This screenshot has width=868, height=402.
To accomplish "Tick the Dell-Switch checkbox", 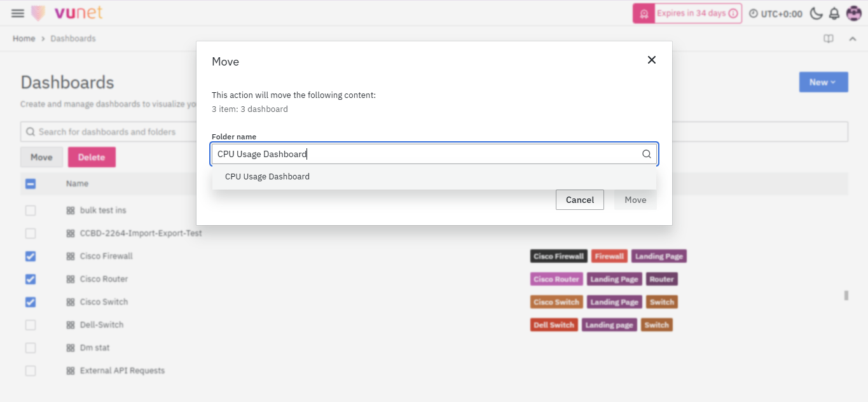I will (x=31, y=325).
